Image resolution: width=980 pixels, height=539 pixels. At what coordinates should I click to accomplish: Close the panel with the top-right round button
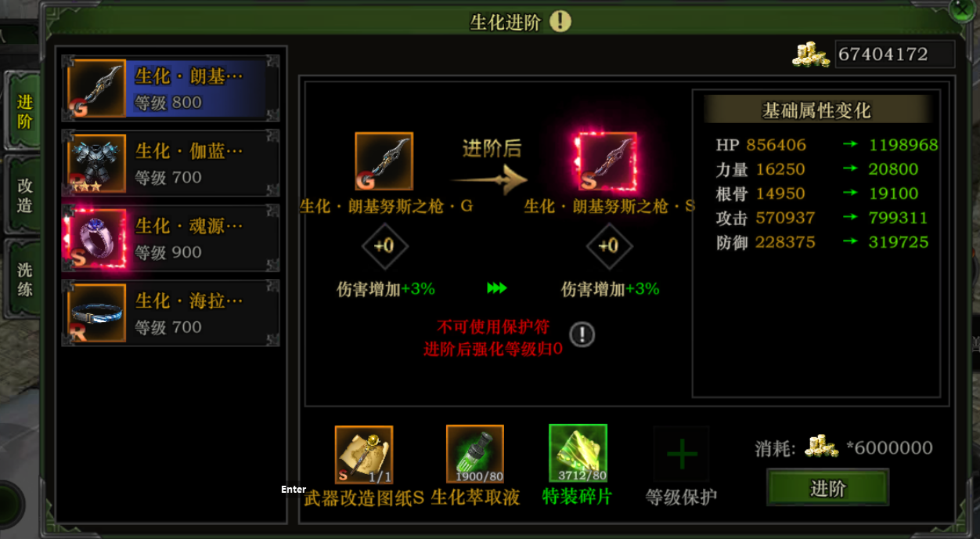[x=963, y=9]
